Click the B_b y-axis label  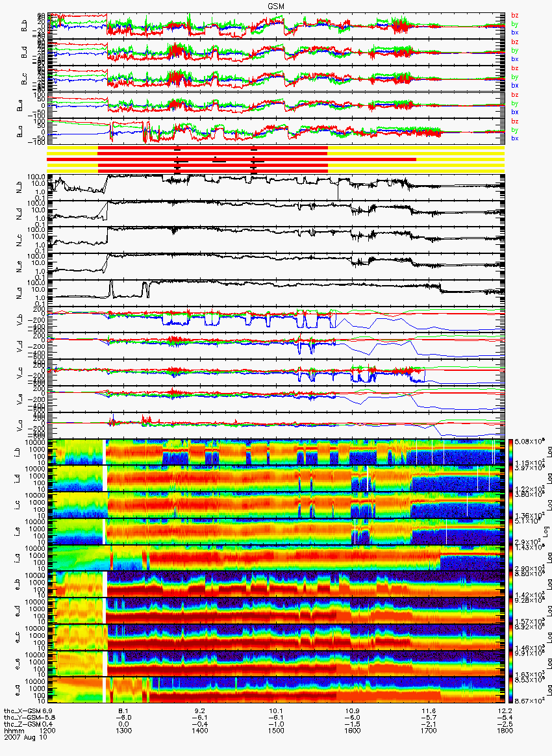pyautogui.click(x=24, y=25)
